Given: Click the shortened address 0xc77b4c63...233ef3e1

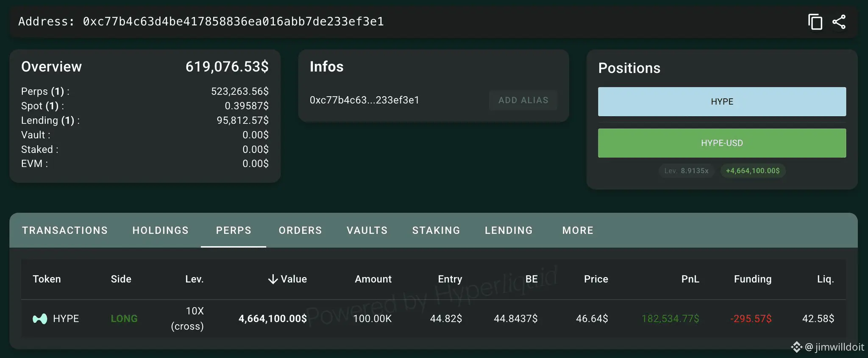Looking at the screenshot, I should pos(364,100).
